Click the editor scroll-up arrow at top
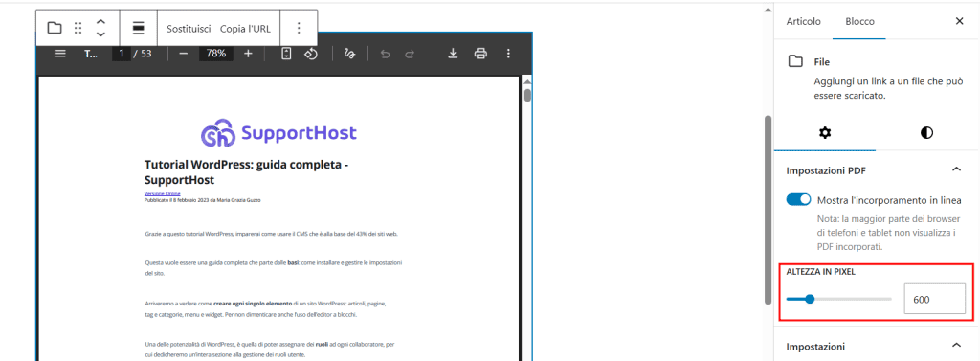Viewport: 980px width, 361px height. click(768, 10)
